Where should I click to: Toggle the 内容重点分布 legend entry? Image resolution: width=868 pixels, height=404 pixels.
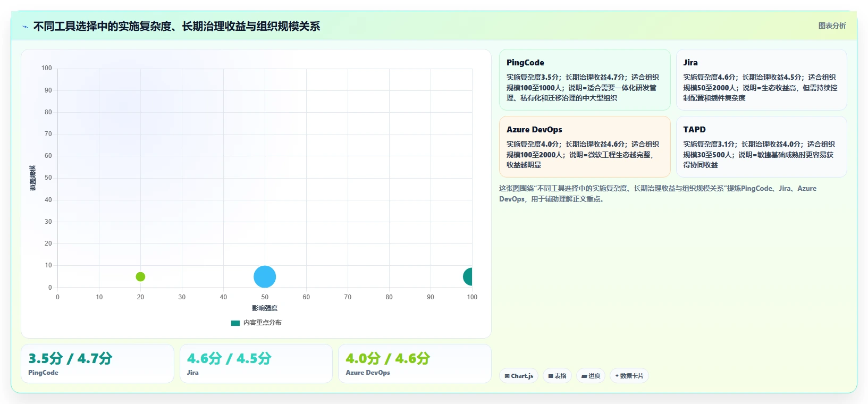(256, 323)
